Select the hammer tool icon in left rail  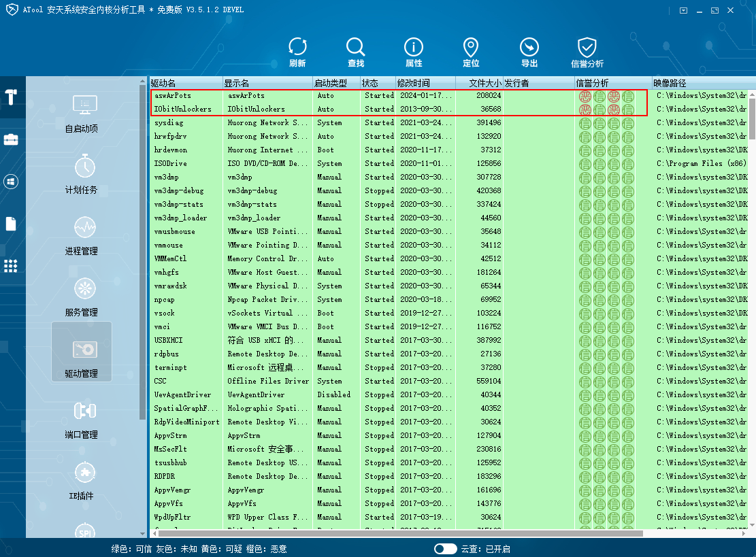(11, 97)
